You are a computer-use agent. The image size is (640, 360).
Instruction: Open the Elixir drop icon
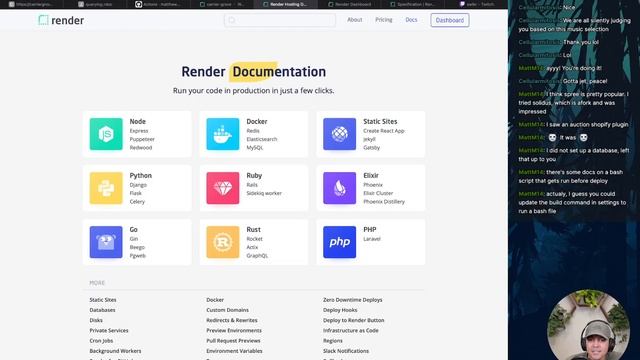point(340,188)
